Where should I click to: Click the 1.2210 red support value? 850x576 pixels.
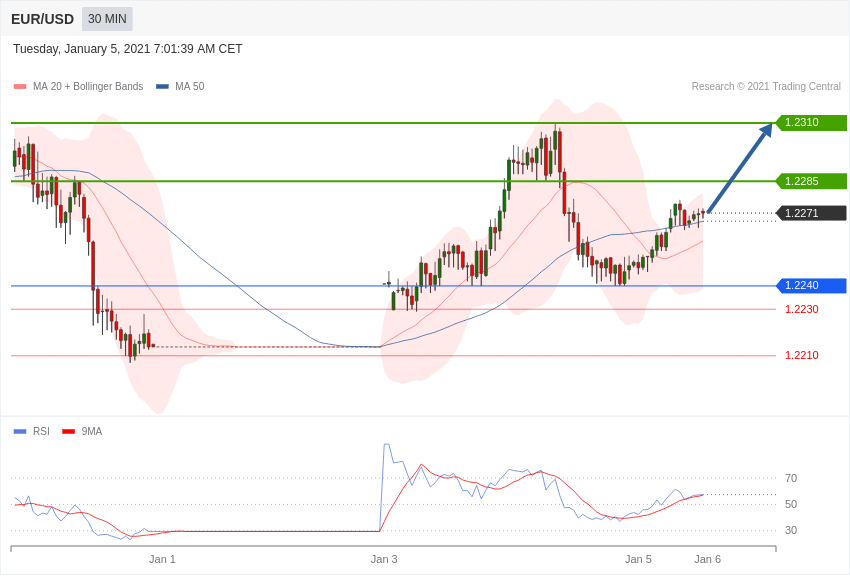pos(802,355)
